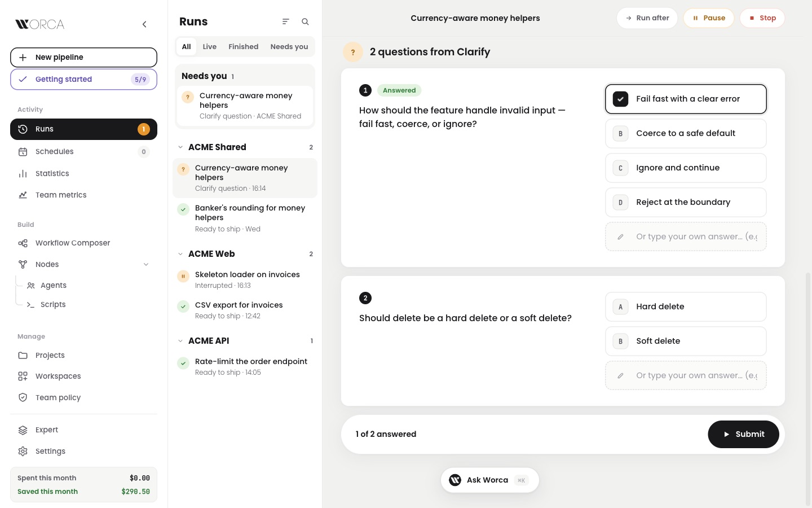Click the custom answer field for question 1
The height and width of the screenshot is (508, 812).
(686, 237)
